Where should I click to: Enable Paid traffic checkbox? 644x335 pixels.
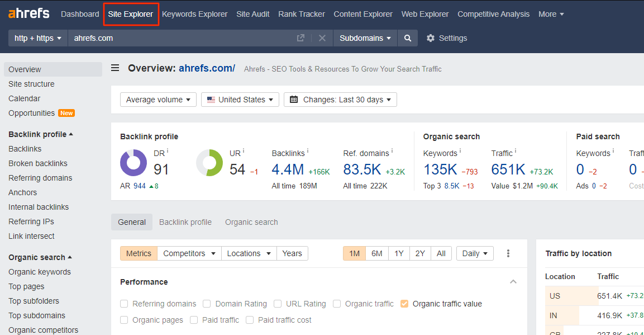tap(194, 320)
